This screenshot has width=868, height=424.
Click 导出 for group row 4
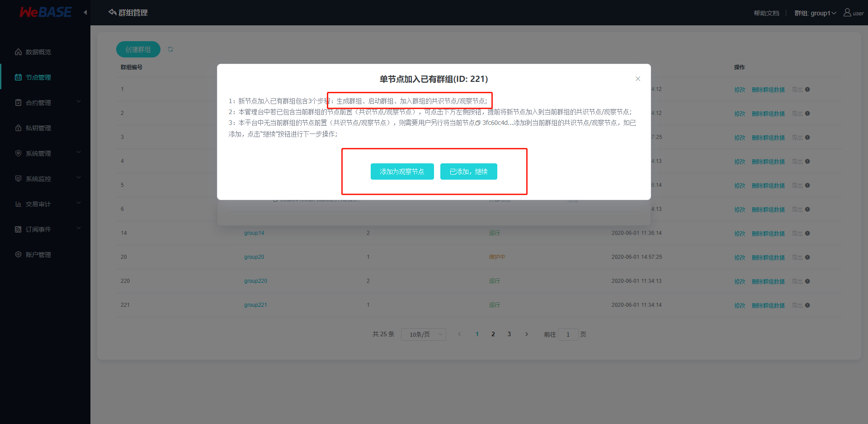(797, 162)
